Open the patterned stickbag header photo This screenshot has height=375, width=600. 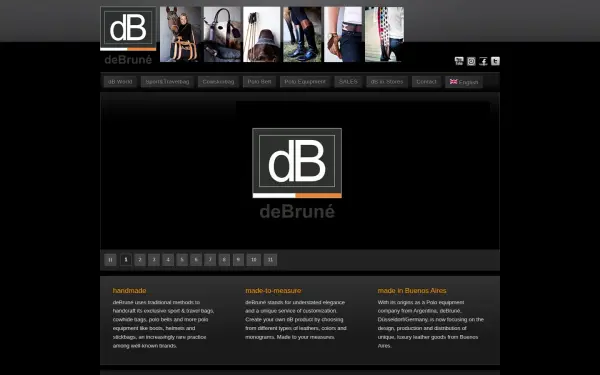click(384, 34)
